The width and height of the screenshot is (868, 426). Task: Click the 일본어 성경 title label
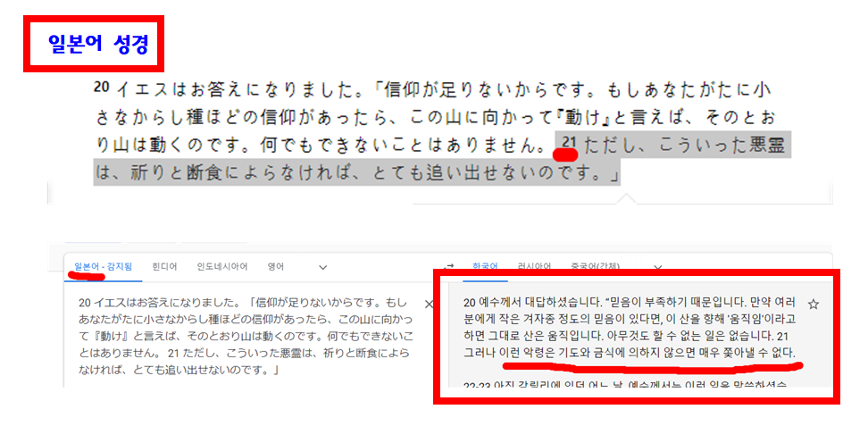tap(98, 44)
